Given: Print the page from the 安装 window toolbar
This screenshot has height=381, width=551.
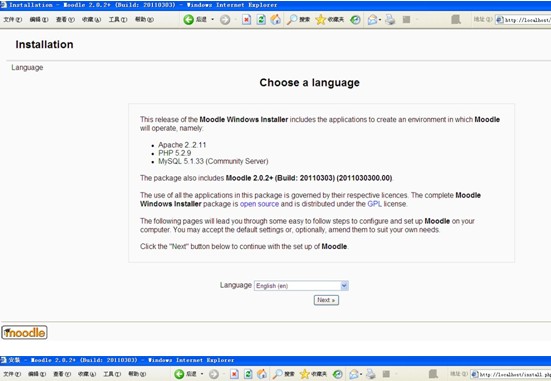Looking at the screenshot, I should tap(371, 374).
